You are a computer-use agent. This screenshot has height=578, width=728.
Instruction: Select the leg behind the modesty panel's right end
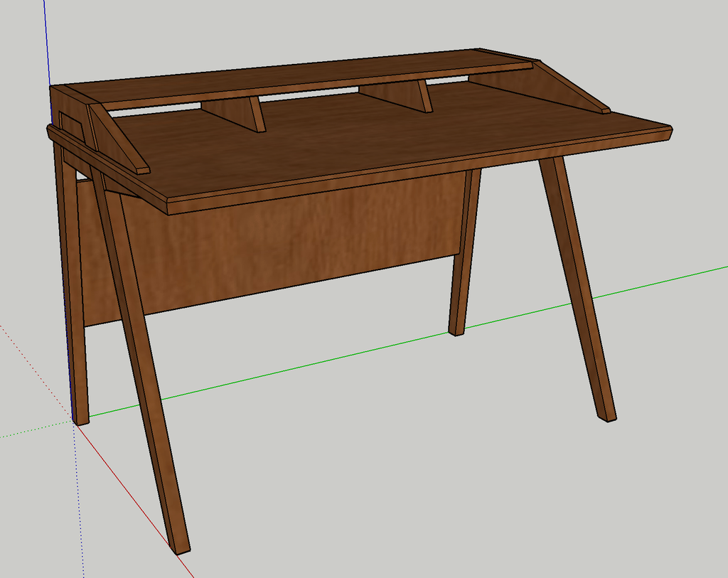464,253
